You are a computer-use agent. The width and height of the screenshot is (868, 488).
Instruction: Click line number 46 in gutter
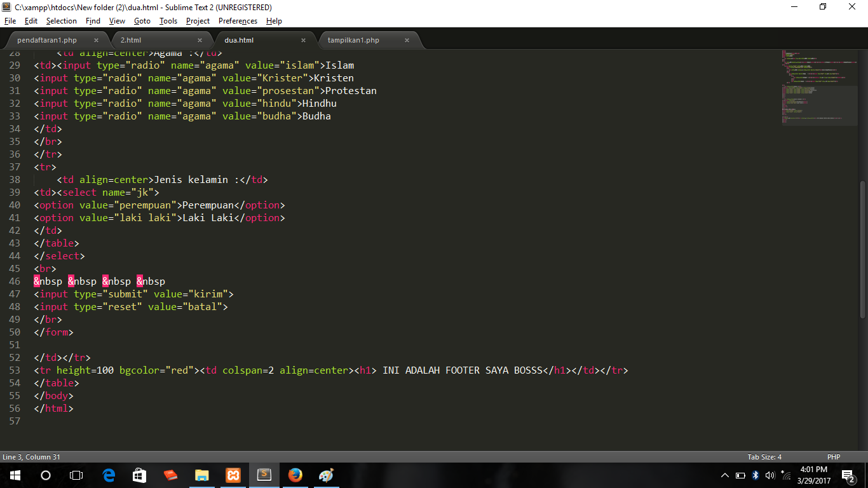click(15, 281)
